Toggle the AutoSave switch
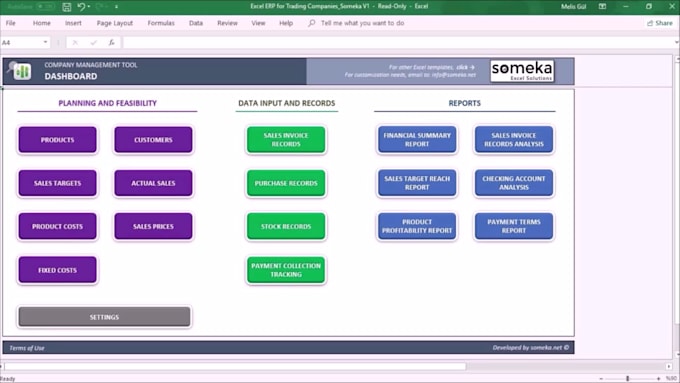The height and width of the screenshot is (383, 680). (46, 7)
